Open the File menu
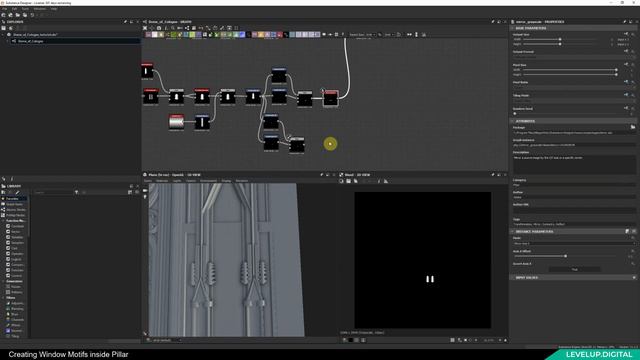 tap(5, 9)
